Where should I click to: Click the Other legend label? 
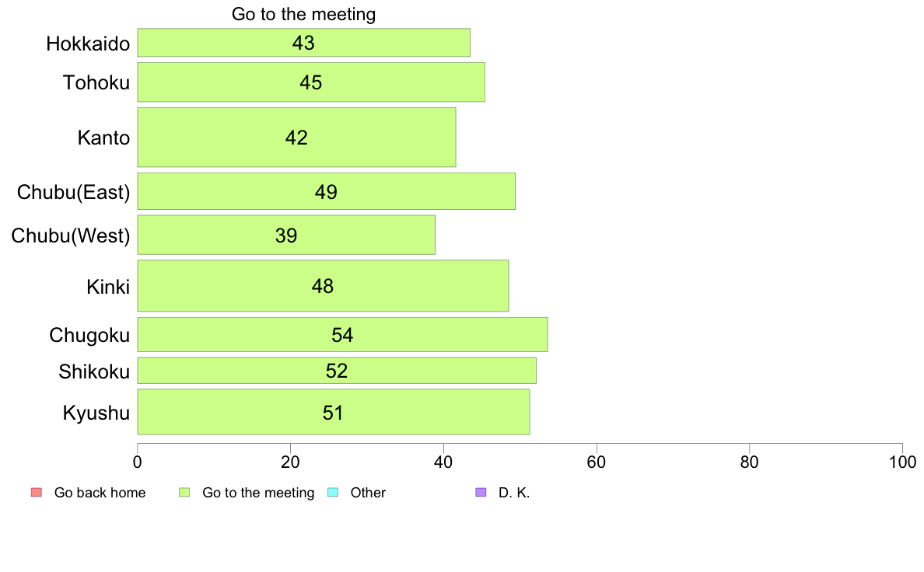[x=368, y=493]
